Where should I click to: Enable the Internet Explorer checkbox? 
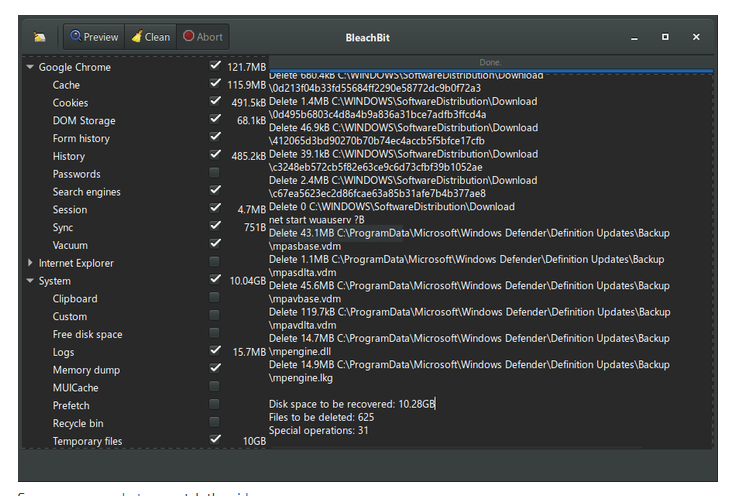pos(214,262)
